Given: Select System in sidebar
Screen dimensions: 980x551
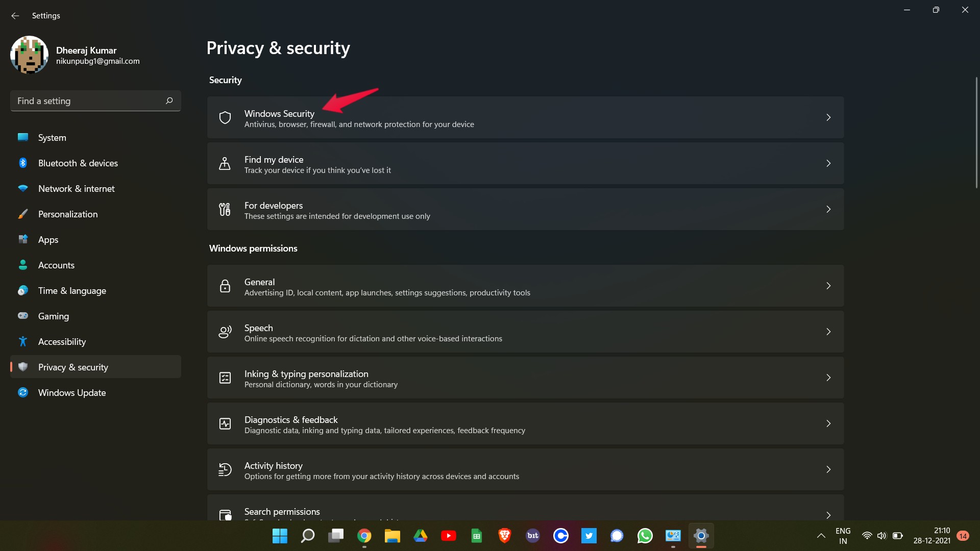Looking at the screenshot, I should (95, 138).
